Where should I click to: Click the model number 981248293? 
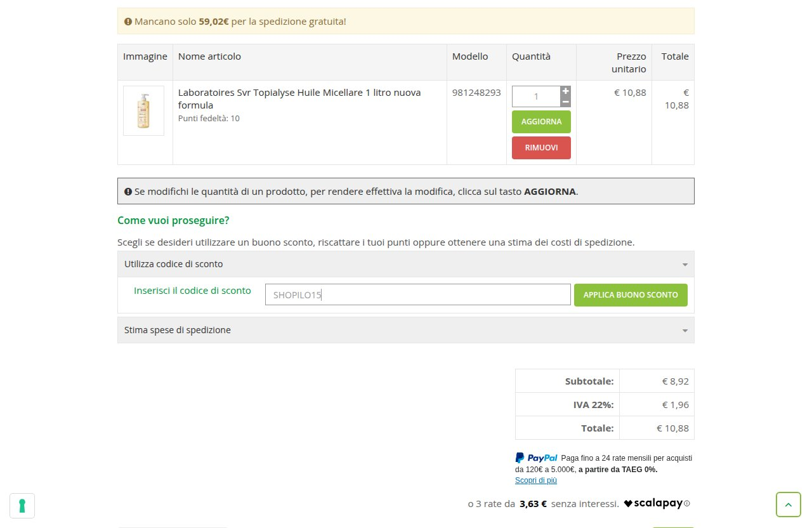pyautogui.click(x=476, y=93)
